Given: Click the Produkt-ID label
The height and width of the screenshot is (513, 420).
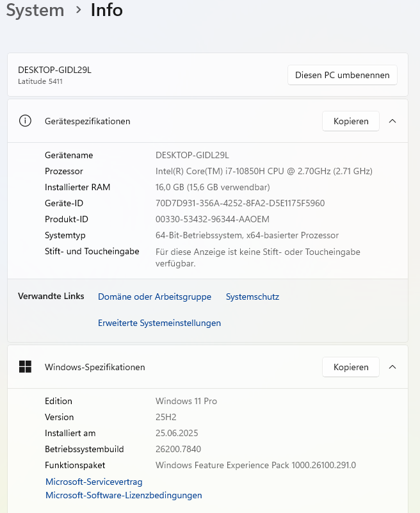Looking at the screenshot, I should (67, 219).
